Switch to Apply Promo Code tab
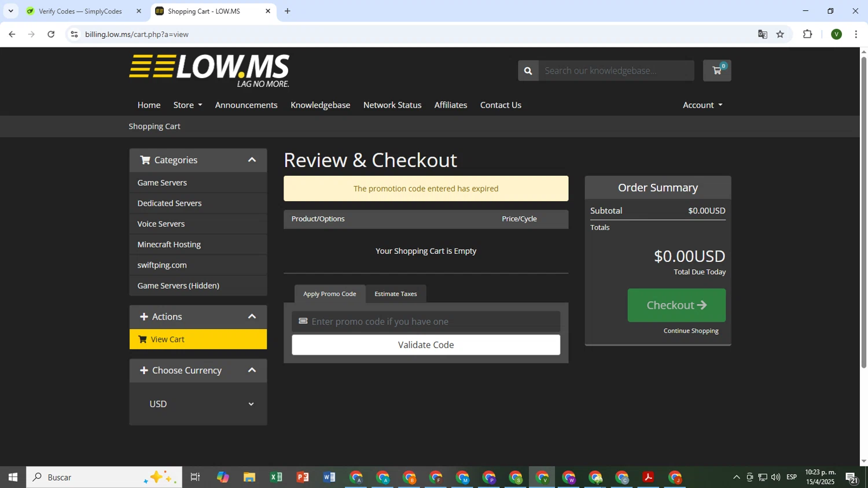The height and width of the screenshot is (488, 868). [x=330, y=294]
